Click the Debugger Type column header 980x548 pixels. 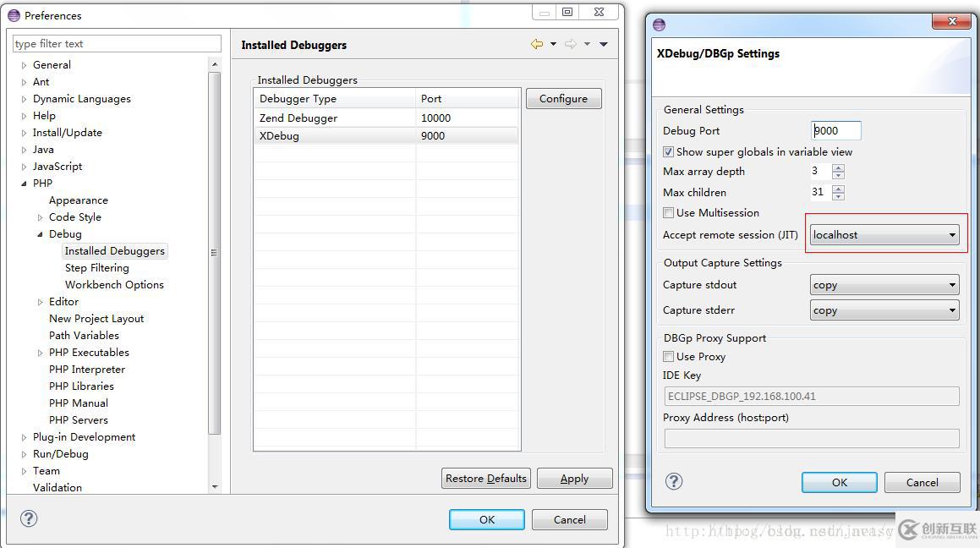(x=334, y=99)
